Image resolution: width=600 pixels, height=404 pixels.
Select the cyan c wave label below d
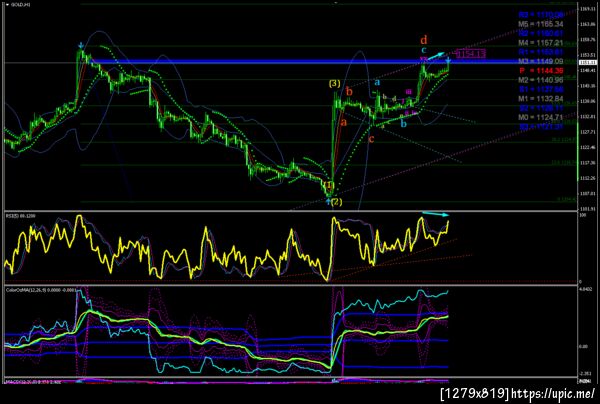tap(424, 50)
